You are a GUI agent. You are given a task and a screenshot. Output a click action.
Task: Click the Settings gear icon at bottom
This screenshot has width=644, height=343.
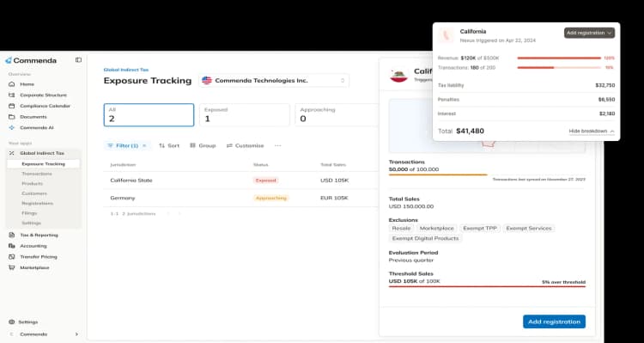11,322
